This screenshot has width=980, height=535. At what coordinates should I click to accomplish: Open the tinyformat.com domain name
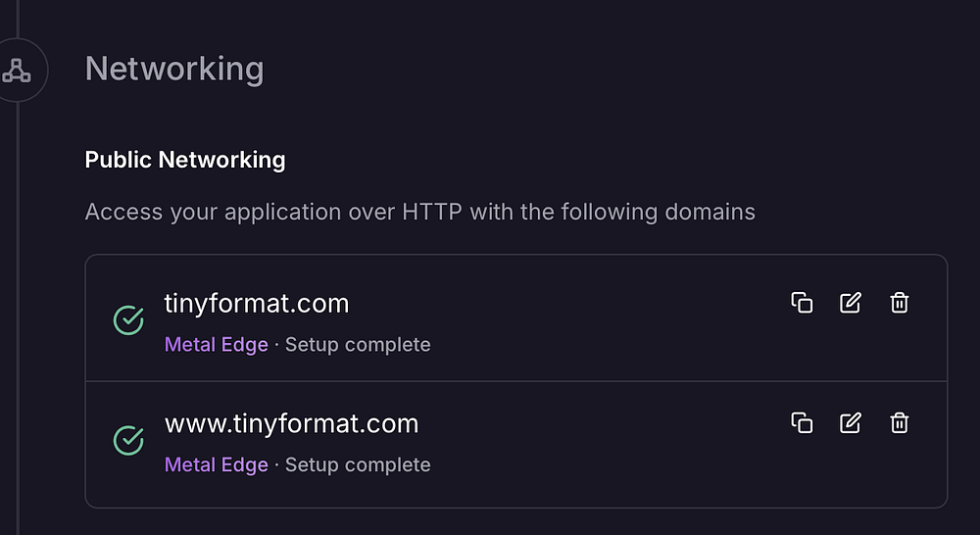[x=257, y=304]
